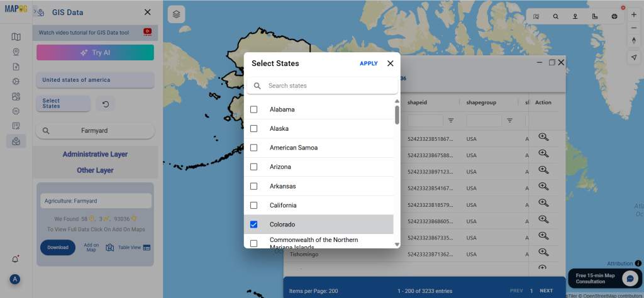Expand the Other Layer section

point(95,170)
